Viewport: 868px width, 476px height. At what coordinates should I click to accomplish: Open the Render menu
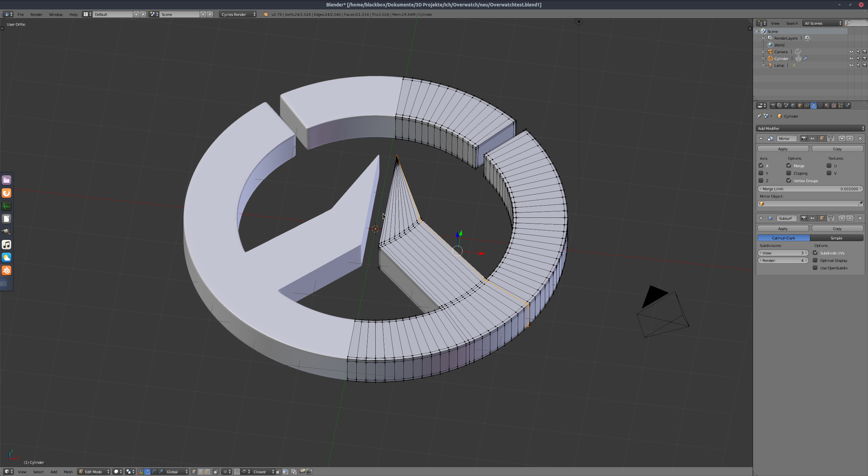(36, 14)
